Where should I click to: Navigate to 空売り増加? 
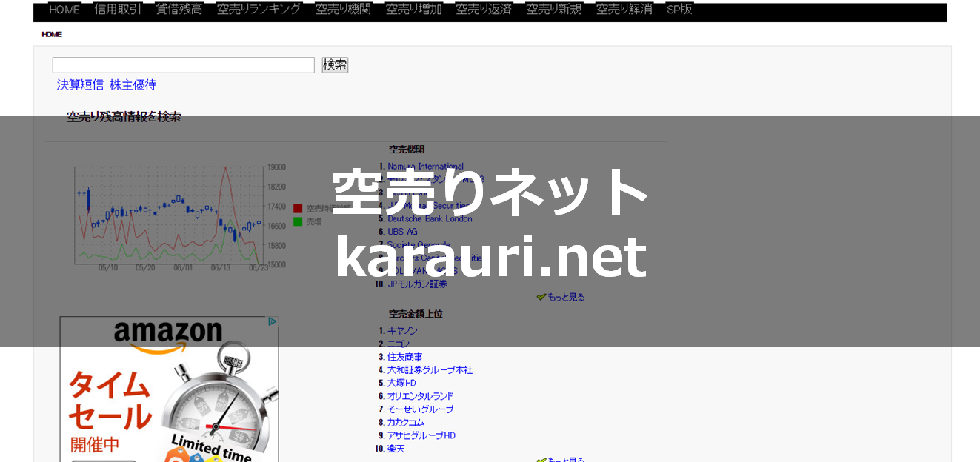414,10
